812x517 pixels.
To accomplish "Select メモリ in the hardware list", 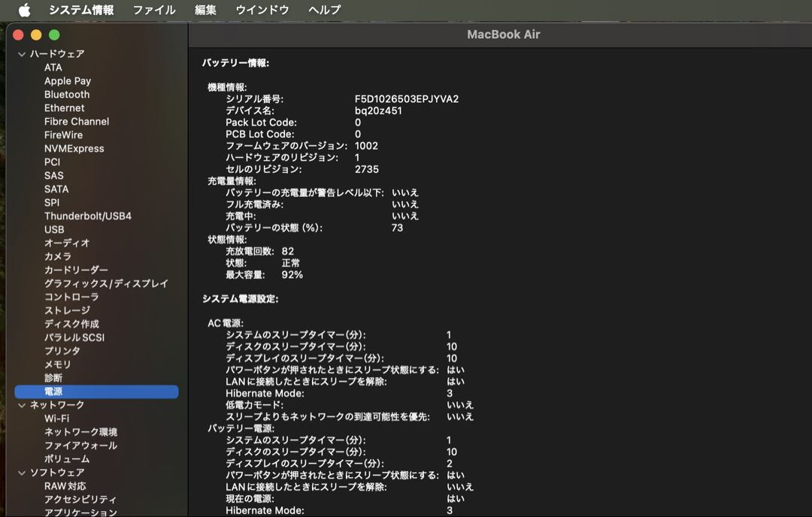I will coord(57,364).
